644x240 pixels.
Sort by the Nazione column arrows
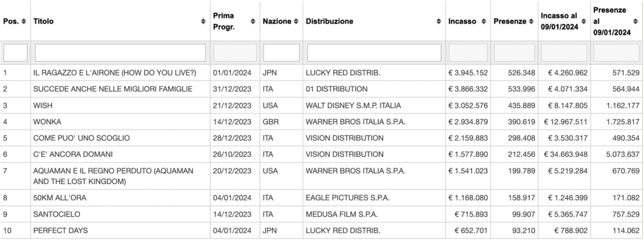click(296, 21)
